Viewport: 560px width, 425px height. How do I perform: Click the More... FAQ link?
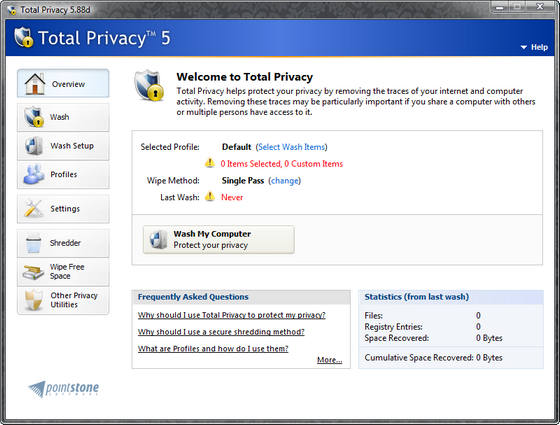[329, 360]
